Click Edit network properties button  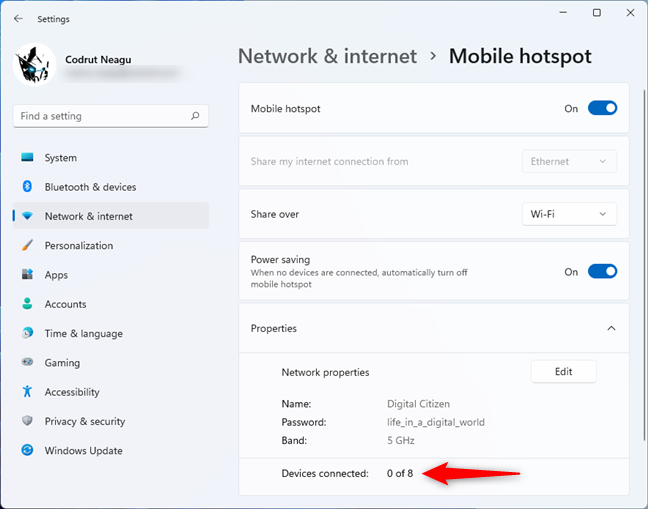[x=563, y=371]
